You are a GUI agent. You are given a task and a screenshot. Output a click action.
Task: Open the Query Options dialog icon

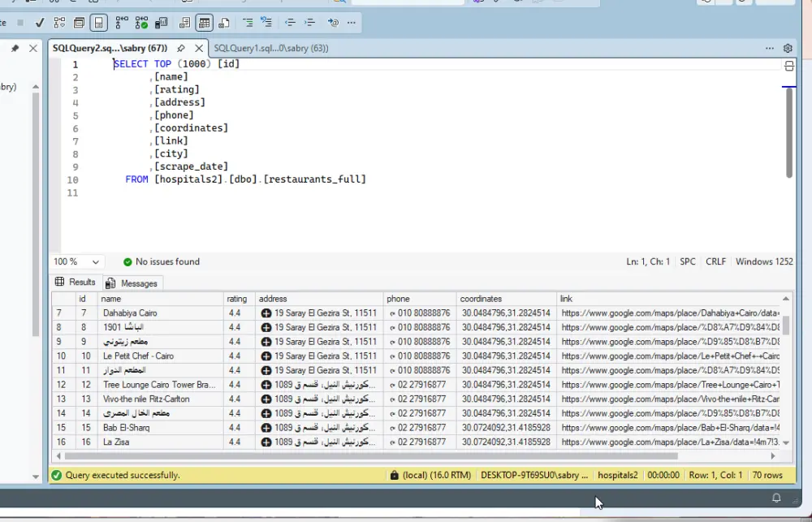point(80,23)
